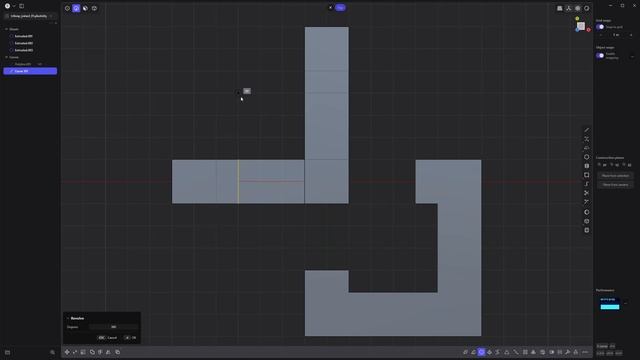
Task: Select the third Extruded solid in the outliner
Action: coord(24,50)
